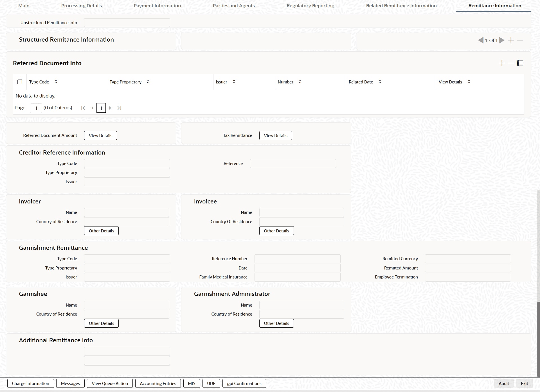
Task: Sort table by Issuer column
Action: click(234, 82)
